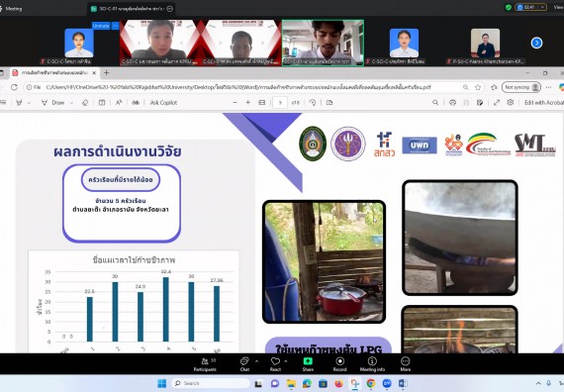The image size is (564, 392).
Task: Click the green Share screen button
Action: coord(308,364)
